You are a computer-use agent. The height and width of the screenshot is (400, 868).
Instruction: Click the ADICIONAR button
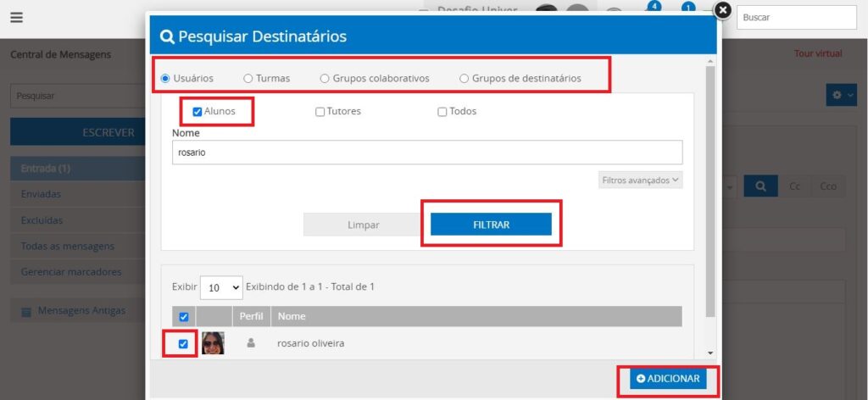coord(668,379)
